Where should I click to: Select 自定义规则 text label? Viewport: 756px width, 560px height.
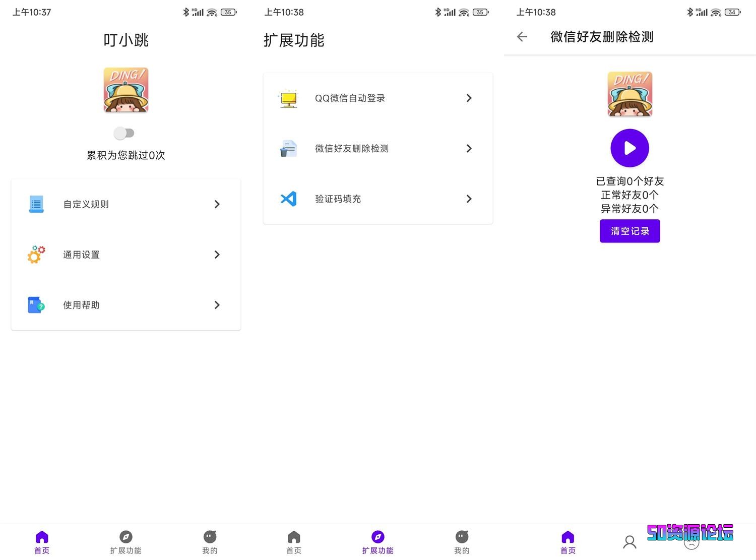(x=86, y=204)
